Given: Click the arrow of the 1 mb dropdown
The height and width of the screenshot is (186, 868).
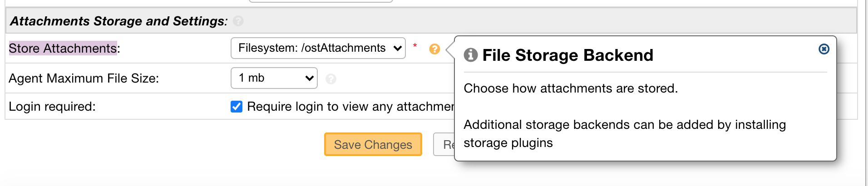Looking at the screenshot, I should 310,78.
